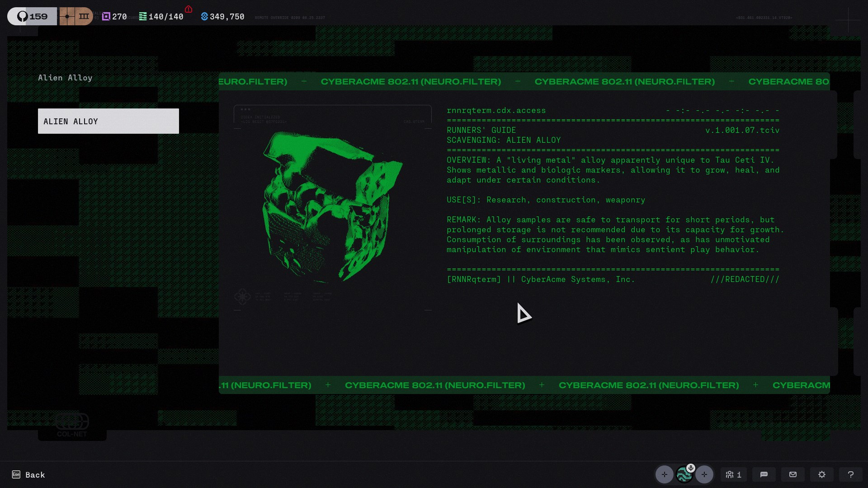Click the "RUNNERS' GUIDE" title line

[481, 130]
